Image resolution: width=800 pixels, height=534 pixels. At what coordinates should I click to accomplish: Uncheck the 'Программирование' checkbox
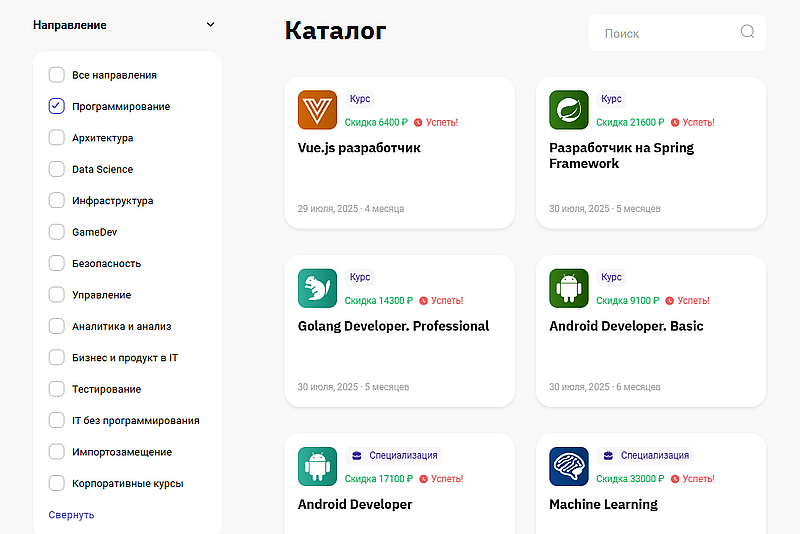[57, 106]
